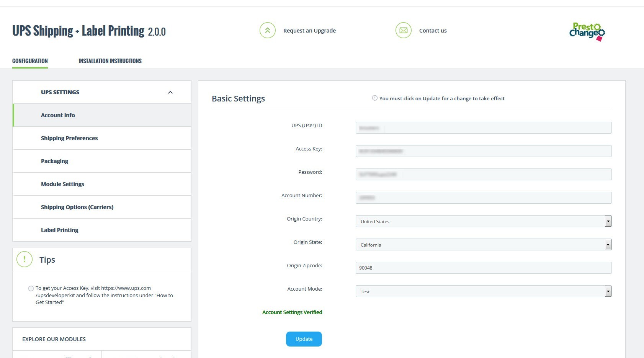Open Shipping Options (Carriers)
Screen dimensions: 644x358
point(102,207)
